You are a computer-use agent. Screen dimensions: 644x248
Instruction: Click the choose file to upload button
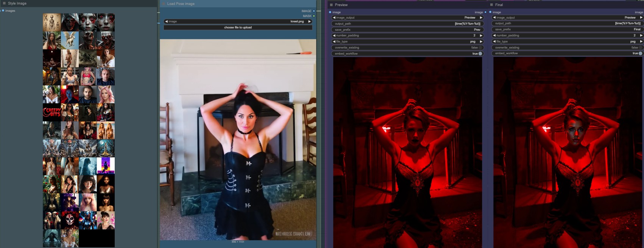click(x=238, y=27)
